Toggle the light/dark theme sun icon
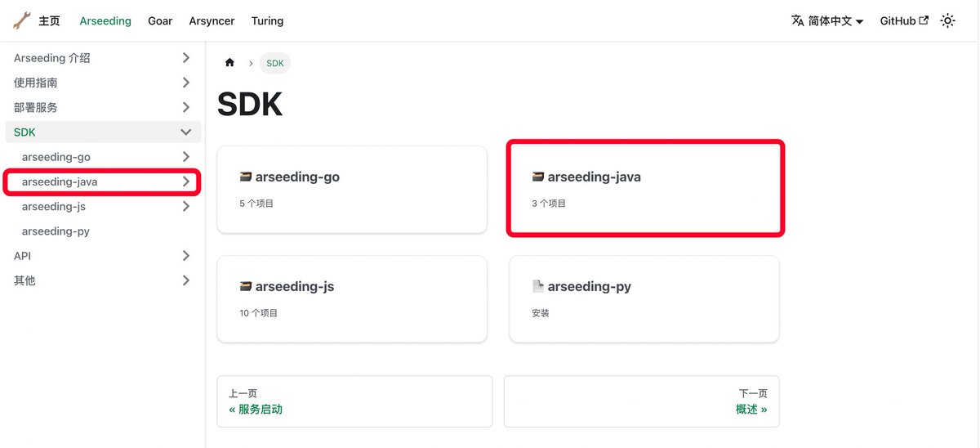The height and width of the screenshot is (448, 980). pyautogui.click(x=947, y=21)
